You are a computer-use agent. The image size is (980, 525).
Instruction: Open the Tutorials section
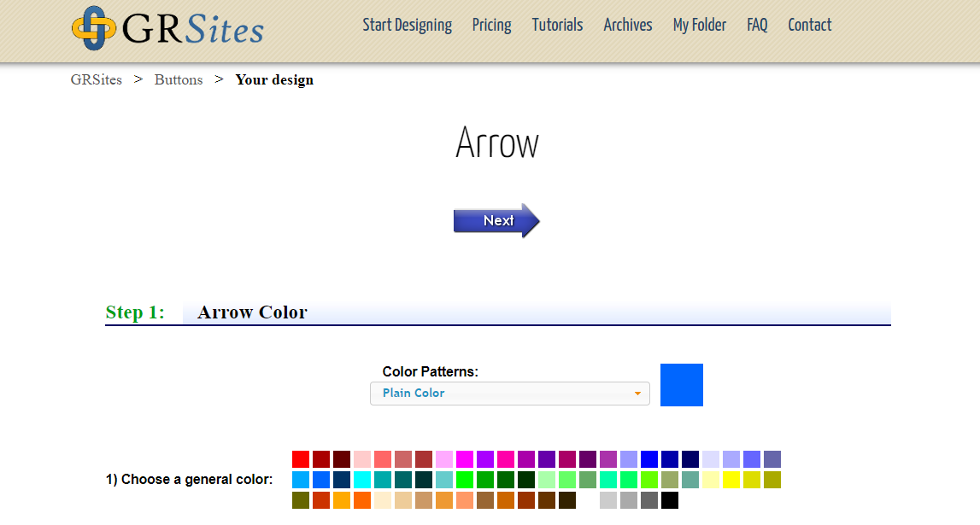557,25
